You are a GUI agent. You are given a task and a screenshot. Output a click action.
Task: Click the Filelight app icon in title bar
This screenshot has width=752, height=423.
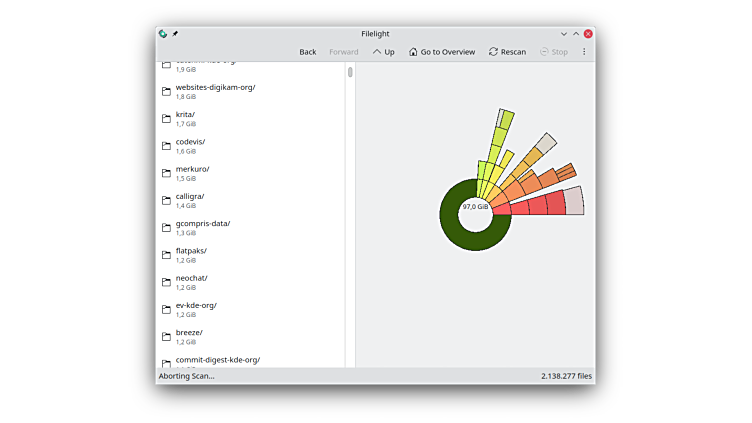pos(163,34)
